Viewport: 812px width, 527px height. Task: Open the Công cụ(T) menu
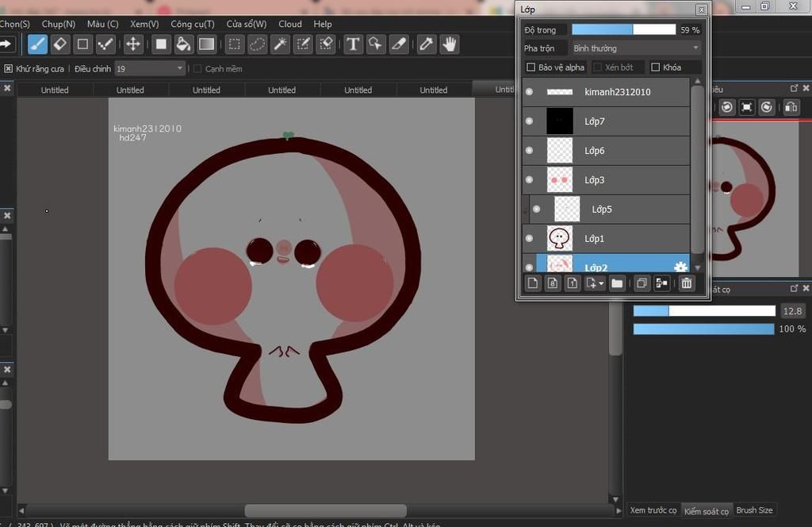[x=193, y=24]
